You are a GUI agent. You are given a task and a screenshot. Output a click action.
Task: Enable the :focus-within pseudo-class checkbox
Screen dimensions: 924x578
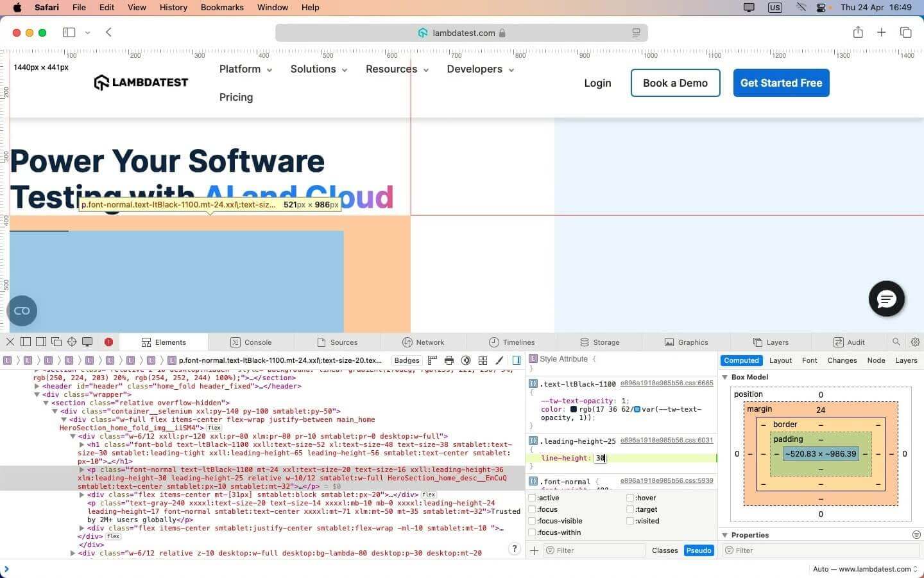pos(532,533)
